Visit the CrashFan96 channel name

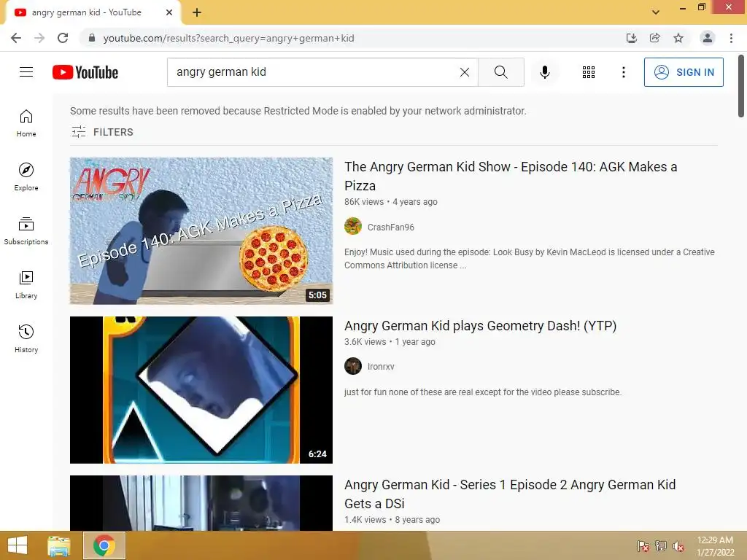tap(391, 227)
